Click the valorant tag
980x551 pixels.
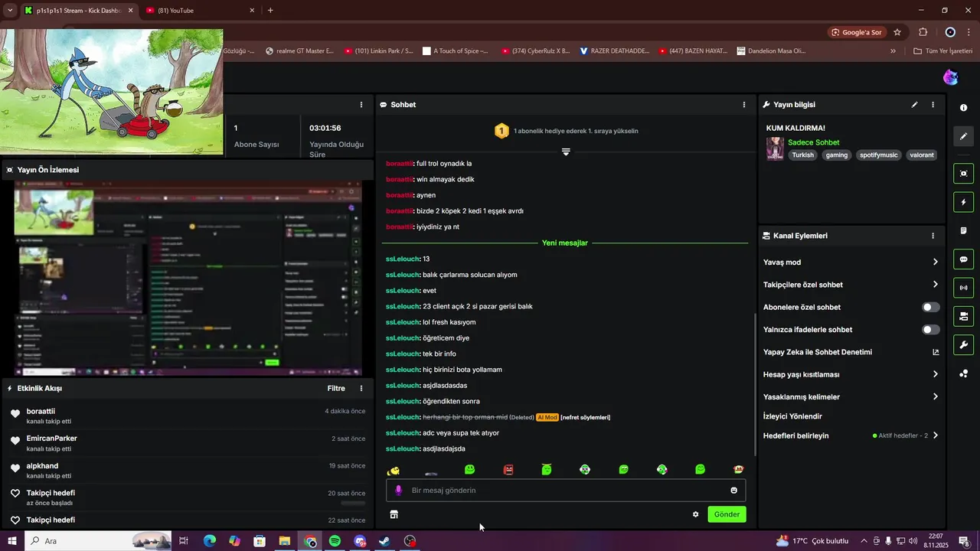pyautogui.click(x=922, y=155)
